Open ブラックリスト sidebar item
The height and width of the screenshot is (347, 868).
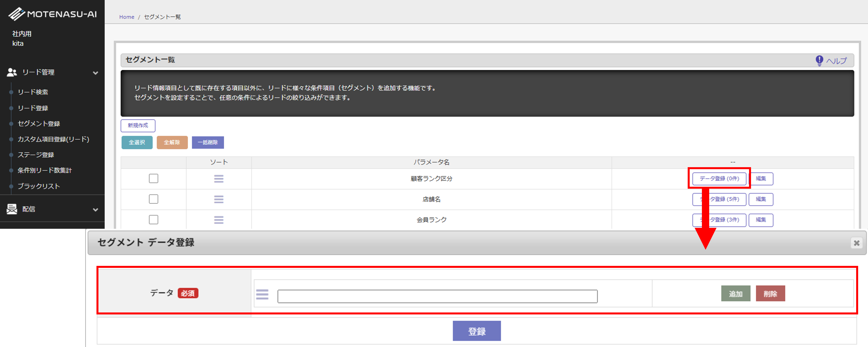39,186
